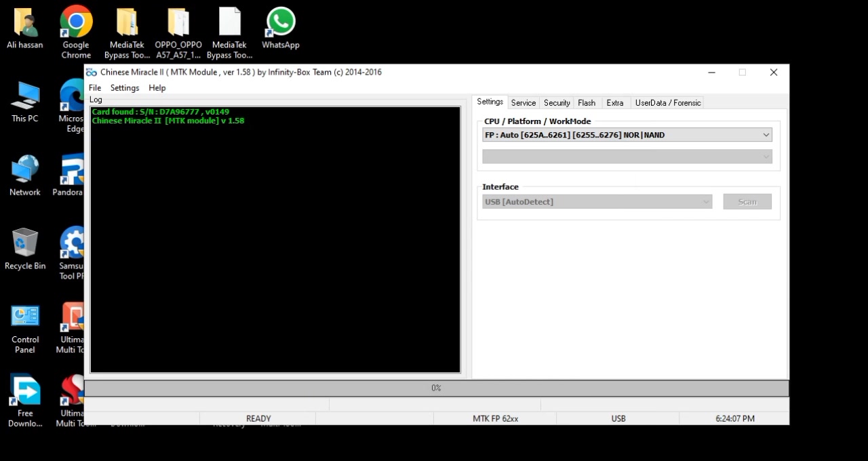Select the Free Download Manager icon
This screenshot has width=868, height=461.
[x=25, y=401]
